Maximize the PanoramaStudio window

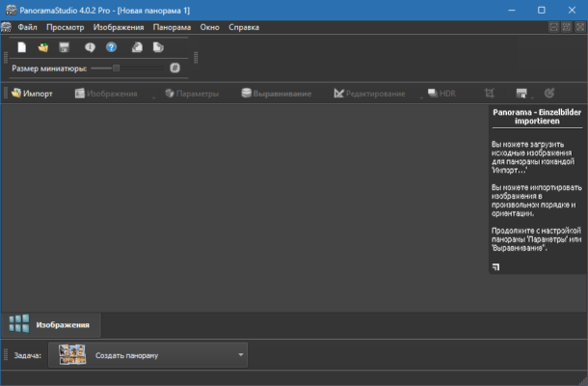coord(542,11)
